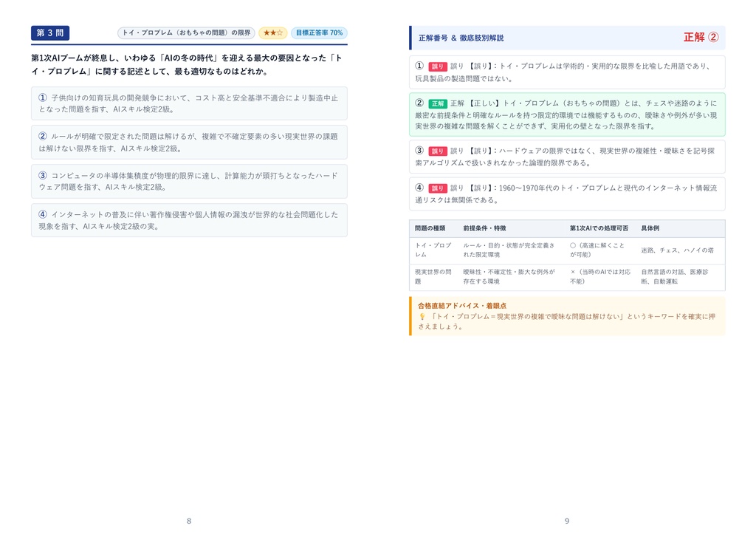Choose the answer option about 子供向けの知育玩具
The image size is (756, 537).
click(189, 103)
